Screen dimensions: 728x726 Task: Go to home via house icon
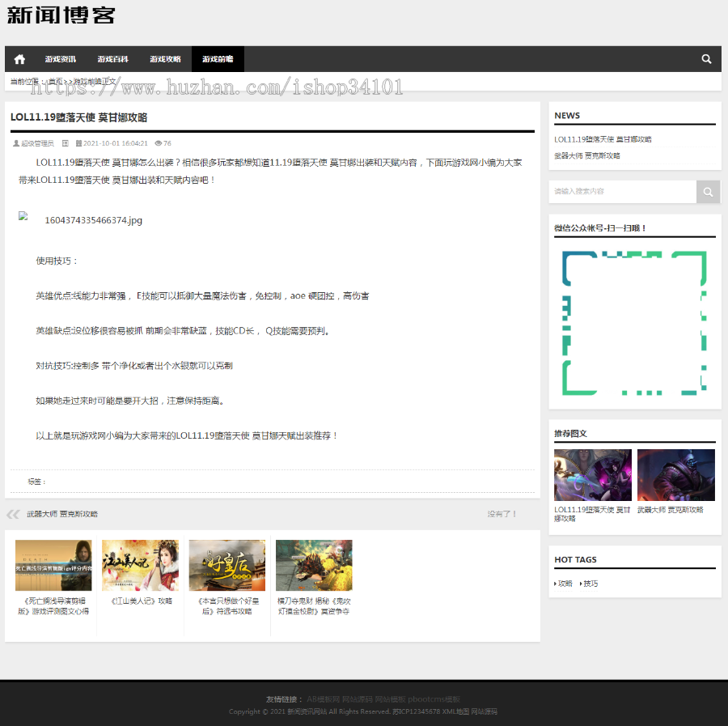pyautogui.click(x=19, y=59)
